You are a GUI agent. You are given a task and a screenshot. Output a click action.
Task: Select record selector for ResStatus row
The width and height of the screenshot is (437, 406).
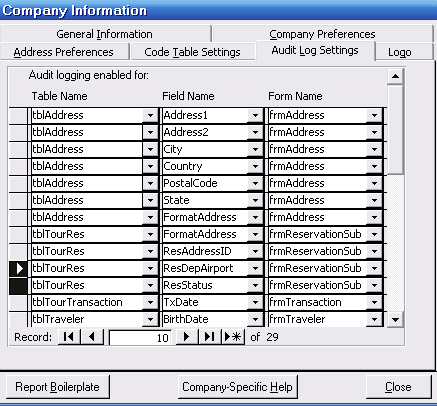tap(18, 286)
